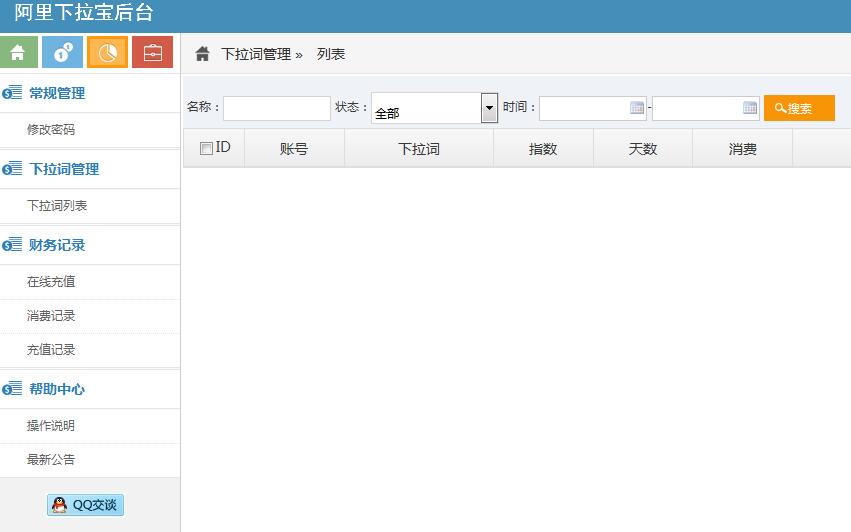Image resolution: width=851 pixels, height=532 pixels.
Task: Toggle the select-all ID checkbox
Action: (206, 149)
